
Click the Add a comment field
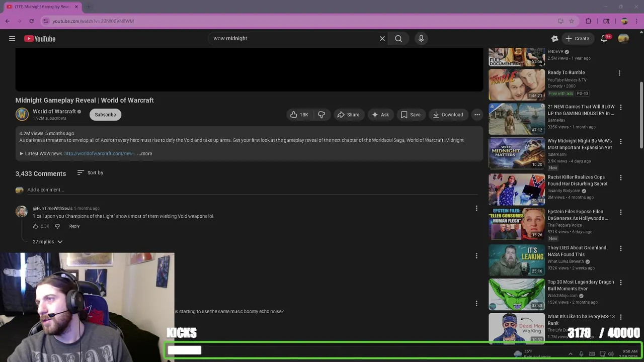pyautogui.click(x=252, y=190)
